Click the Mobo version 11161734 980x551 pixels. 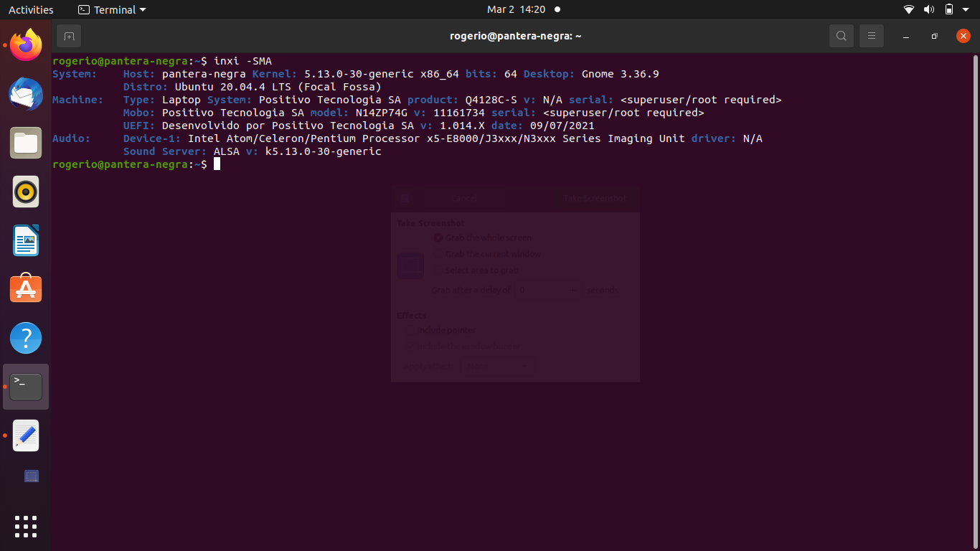point(459,113)
